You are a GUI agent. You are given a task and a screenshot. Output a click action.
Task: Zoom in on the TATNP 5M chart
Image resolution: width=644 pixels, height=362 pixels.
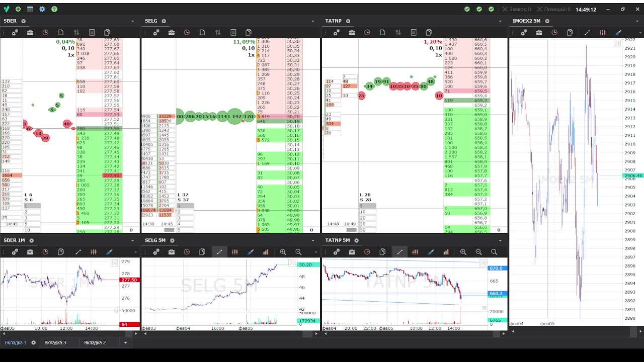click(x=463, y=252)
